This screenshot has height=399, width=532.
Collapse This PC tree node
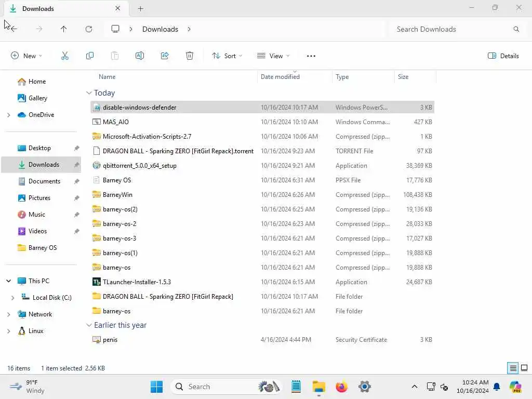(x=8, y=281)
